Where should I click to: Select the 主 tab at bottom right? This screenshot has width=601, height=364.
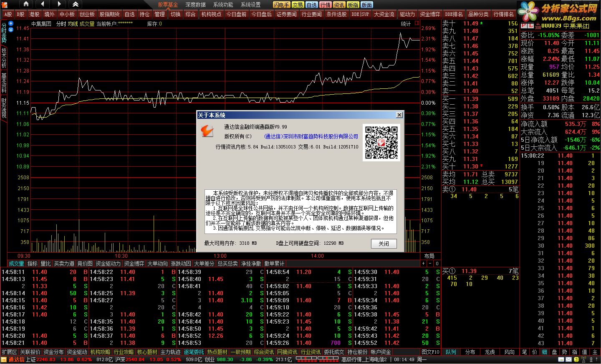[595, 352]
